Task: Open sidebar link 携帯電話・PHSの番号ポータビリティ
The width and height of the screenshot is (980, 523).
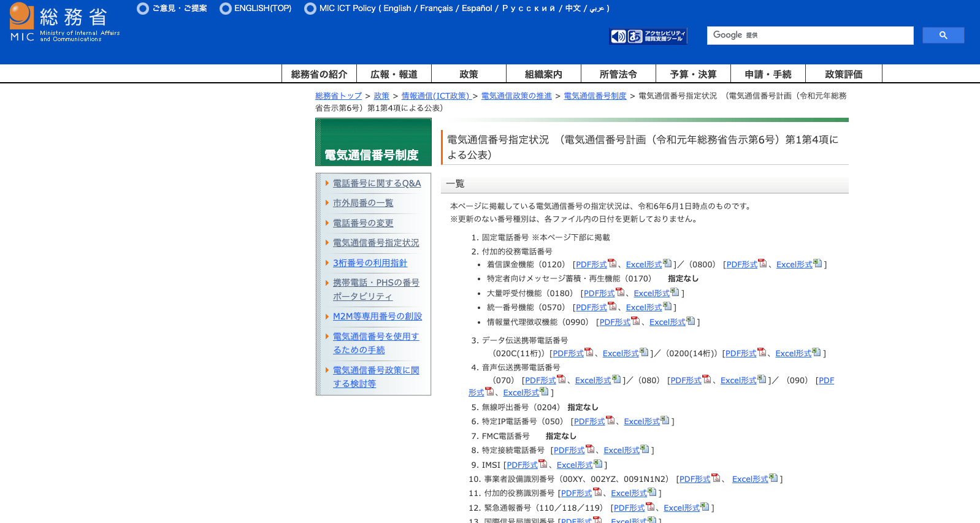Action: coord(376,289)
